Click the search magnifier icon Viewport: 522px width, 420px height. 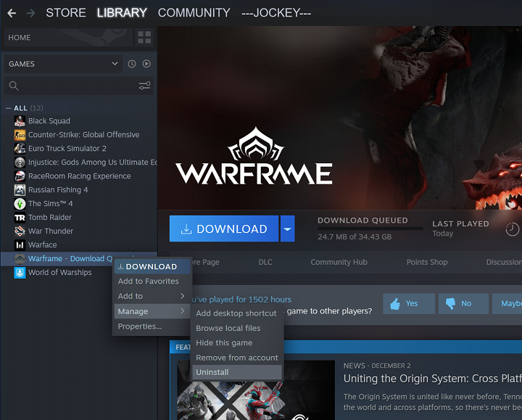pos(14,86)
